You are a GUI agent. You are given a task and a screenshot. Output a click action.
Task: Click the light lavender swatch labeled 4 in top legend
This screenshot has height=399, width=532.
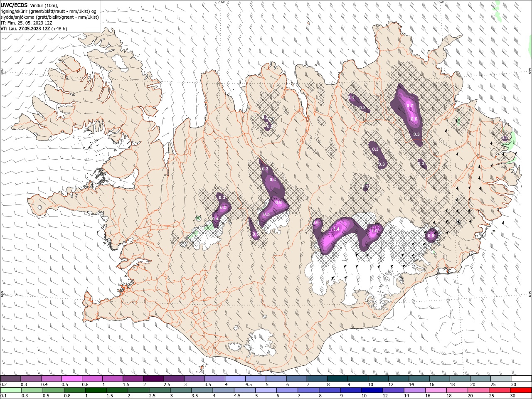235,379
